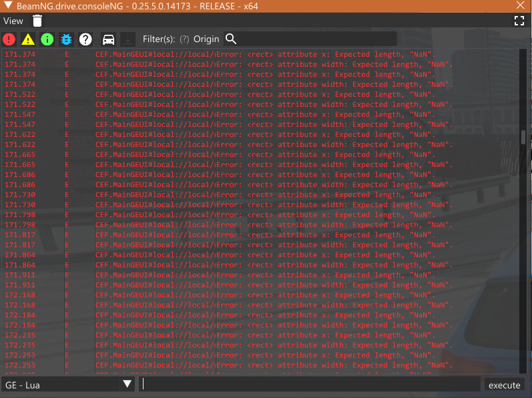The width and height of the screenshot is (532, 398).
Task: Select the 171.911 attribute x error row
Action: coord(261,275)
